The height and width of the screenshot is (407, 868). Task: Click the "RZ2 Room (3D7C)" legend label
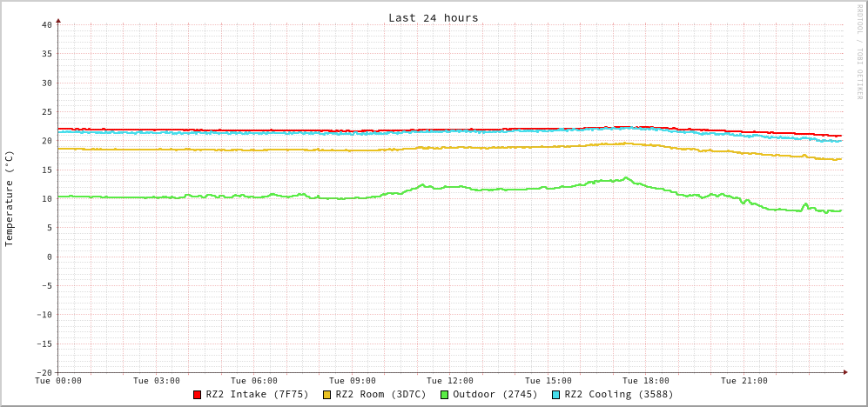[x=380, y=395]
